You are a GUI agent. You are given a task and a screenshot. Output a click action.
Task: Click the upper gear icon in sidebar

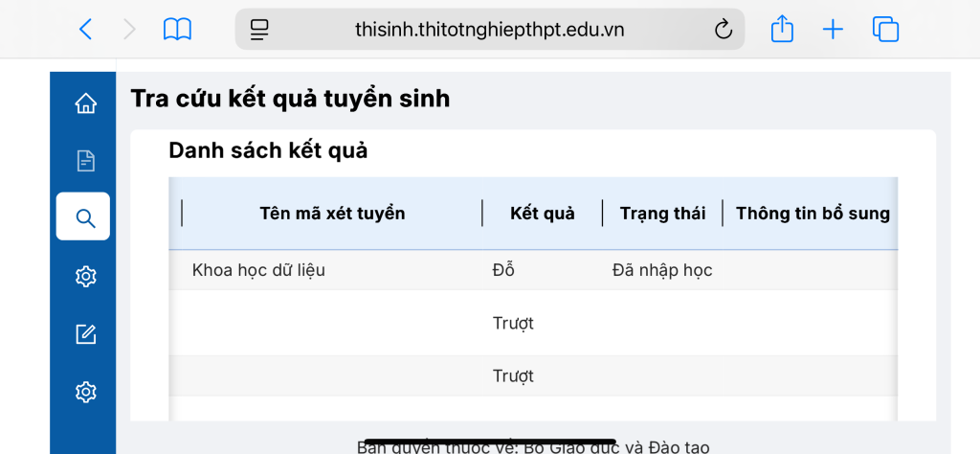click(x=85, y=276)
